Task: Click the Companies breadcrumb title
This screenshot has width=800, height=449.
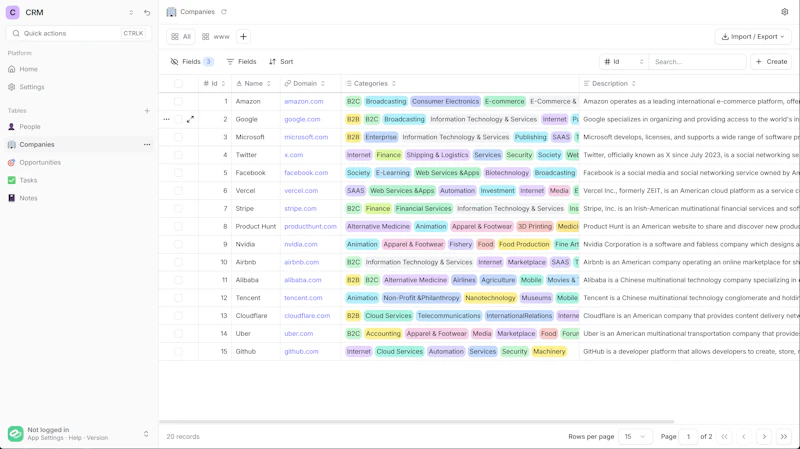Action: click(197, 12)
